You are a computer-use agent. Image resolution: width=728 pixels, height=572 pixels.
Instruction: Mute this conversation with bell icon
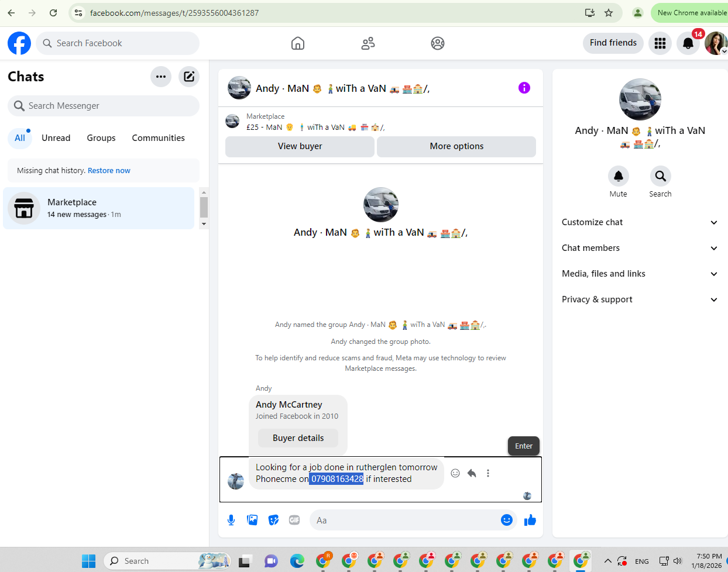click(619, 176)
